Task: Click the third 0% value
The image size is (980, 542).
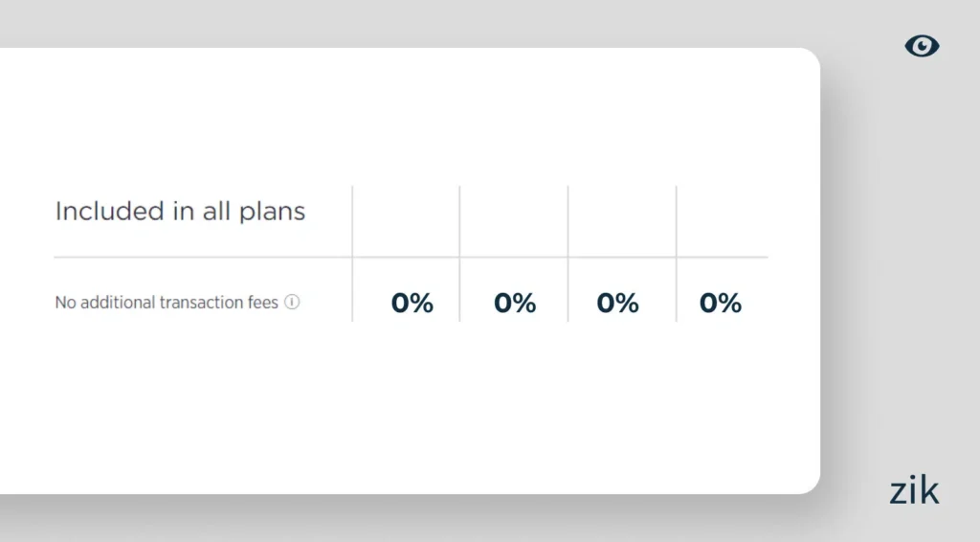Action: click(x=617, y=304)
